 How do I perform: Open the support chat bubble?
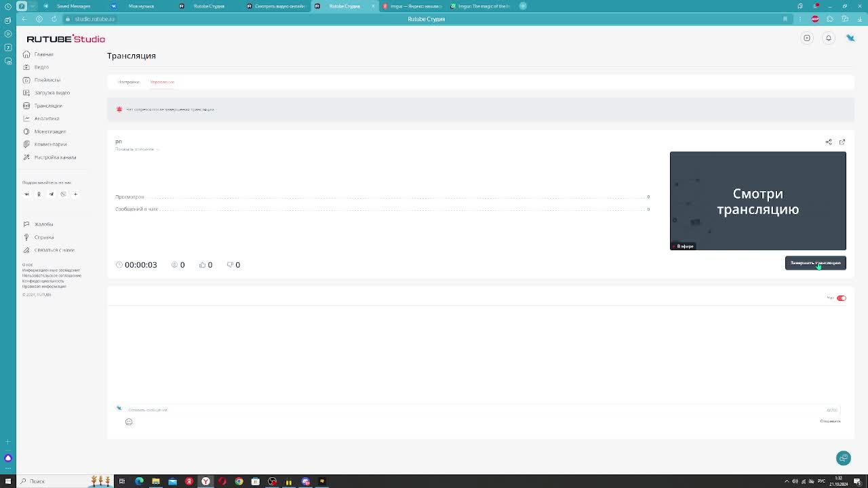(x=844, y=458)
